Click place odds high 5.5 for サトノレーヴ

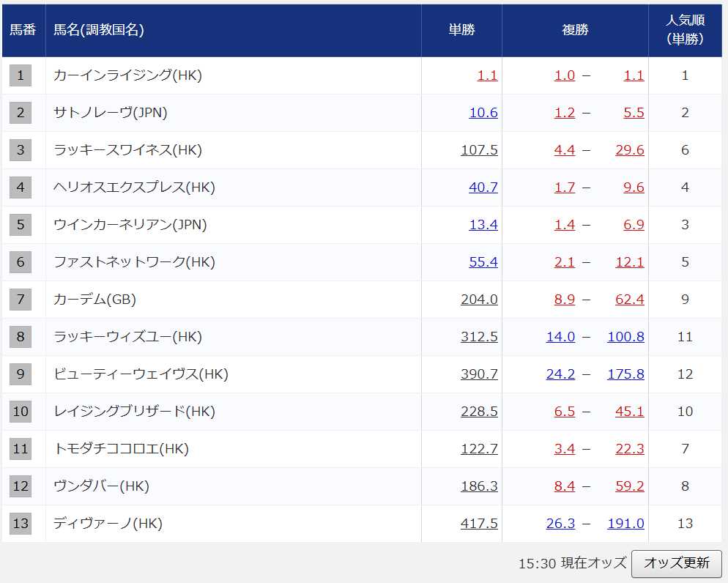coord(634,113)
